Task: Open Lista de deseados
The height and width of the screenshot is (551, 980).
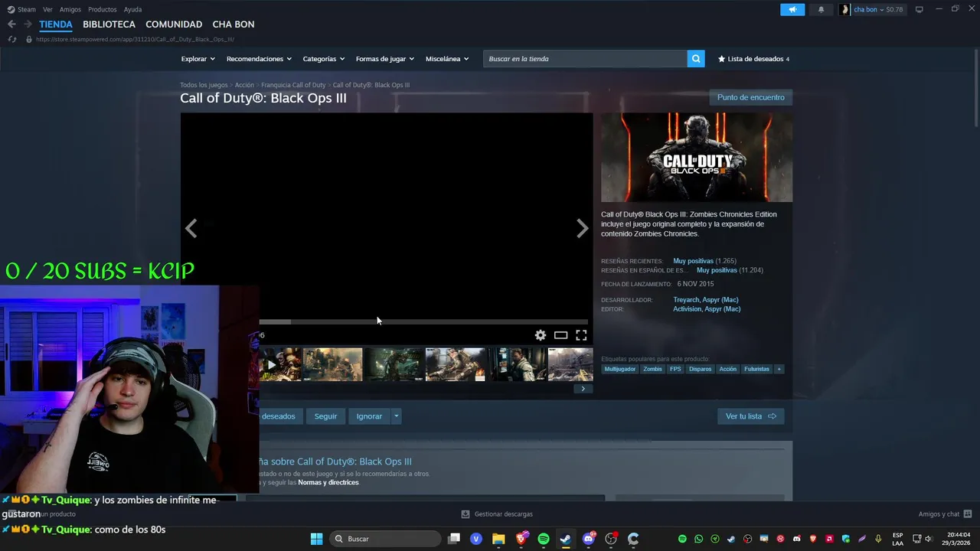Action: coord(753,59)
